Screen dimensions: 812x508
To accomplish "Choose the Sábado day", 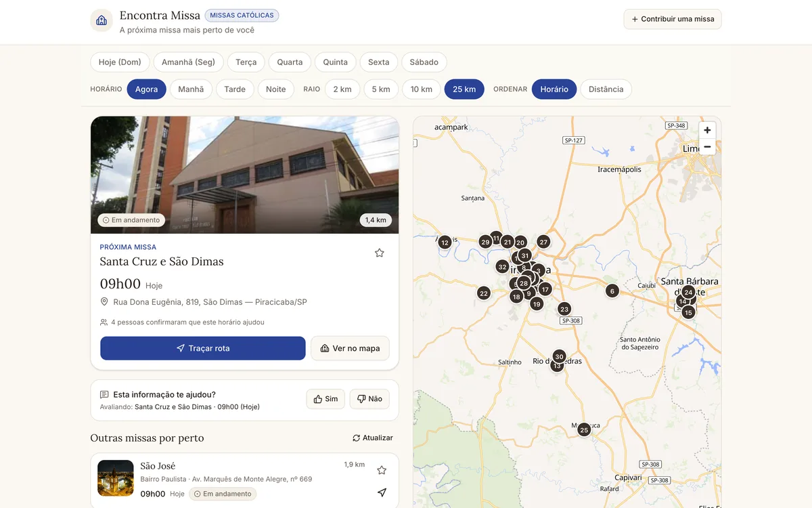I will [424, 62].
